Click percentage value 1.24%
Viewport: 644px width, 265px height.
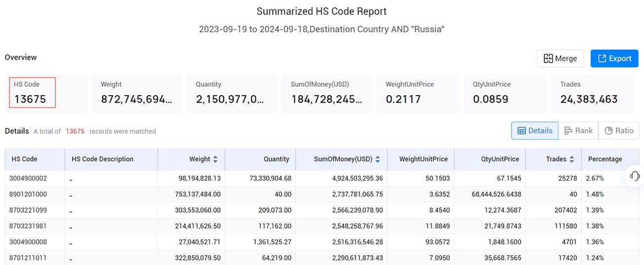pyautogui.click(x=595, y=258)
